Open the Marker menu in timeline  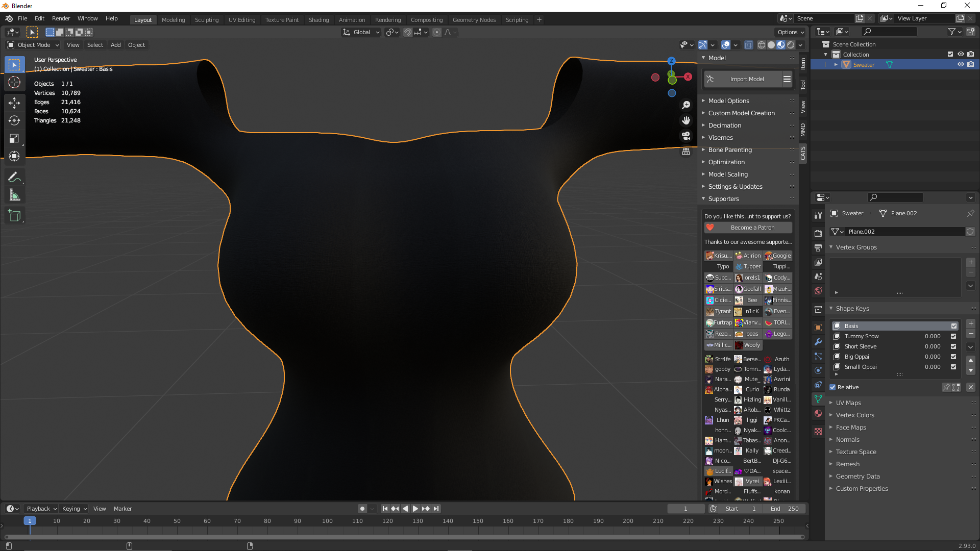122,509
